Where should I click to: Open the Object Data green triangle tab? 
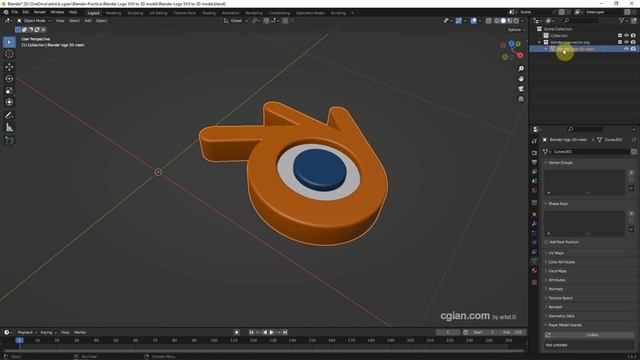point(534,261)
